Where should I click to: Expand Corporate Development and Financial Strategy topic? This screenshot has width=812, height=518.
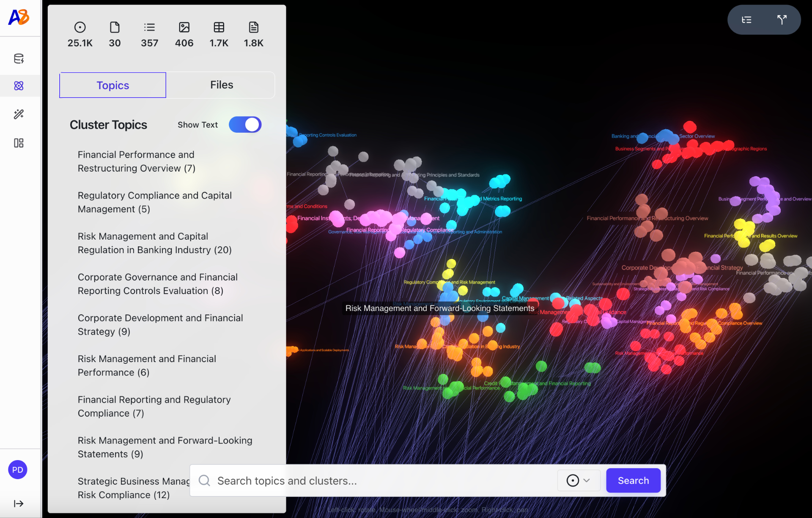pos(160,324)
